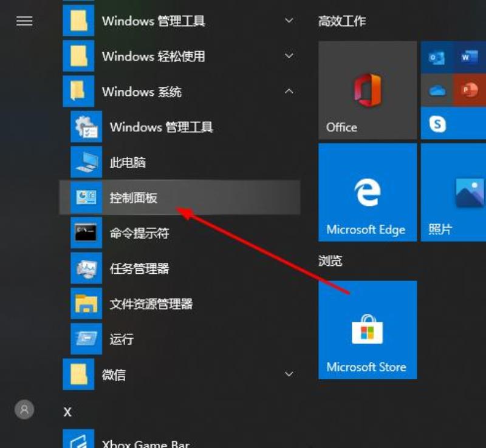486x448 pixels.
Task: Click the Windows 轻松使用 folder label
Action: (154, 56)
